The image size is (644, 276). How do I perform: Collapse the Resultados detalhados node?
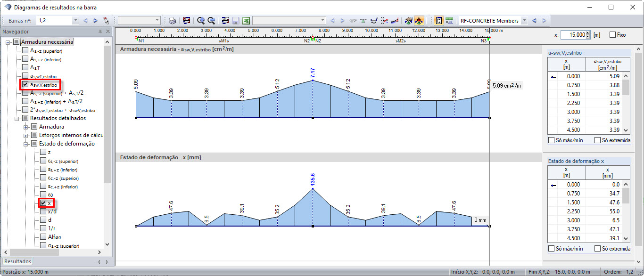pos(17,118)
